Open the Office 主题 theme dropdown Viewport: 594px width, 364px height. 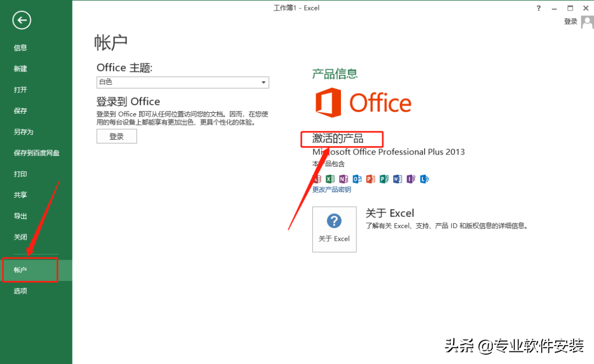pyautogui.click(x=183, y=82)
